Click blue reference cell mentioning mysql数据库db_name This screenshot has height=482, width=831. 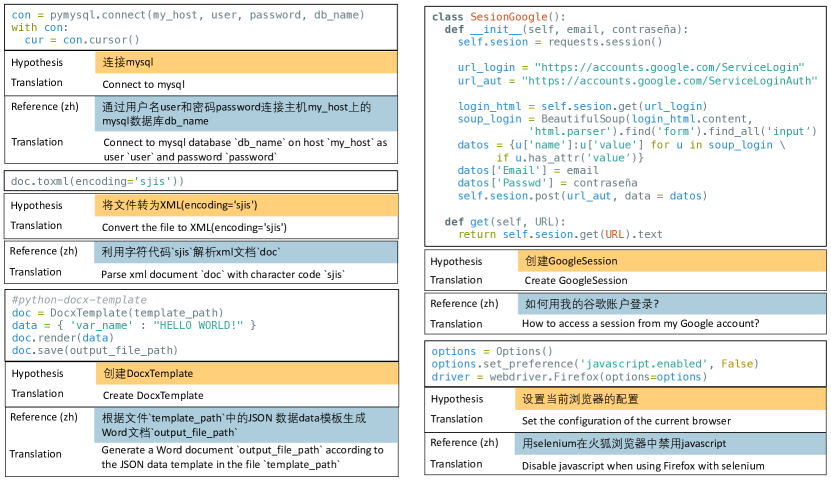pos(247,113)
